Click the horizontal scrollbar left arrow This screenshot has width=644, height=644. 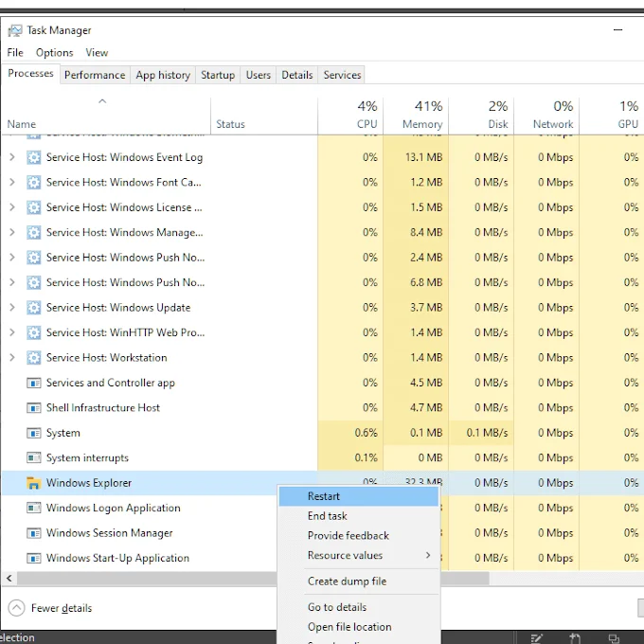coord(9,579)
